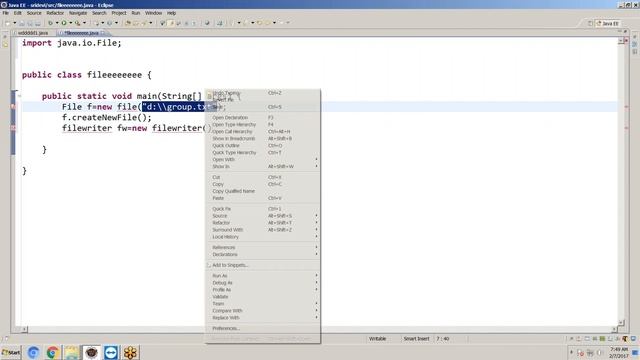
Task: Open the Refactor menu in menu bar
Action: (x=55, y=13)
